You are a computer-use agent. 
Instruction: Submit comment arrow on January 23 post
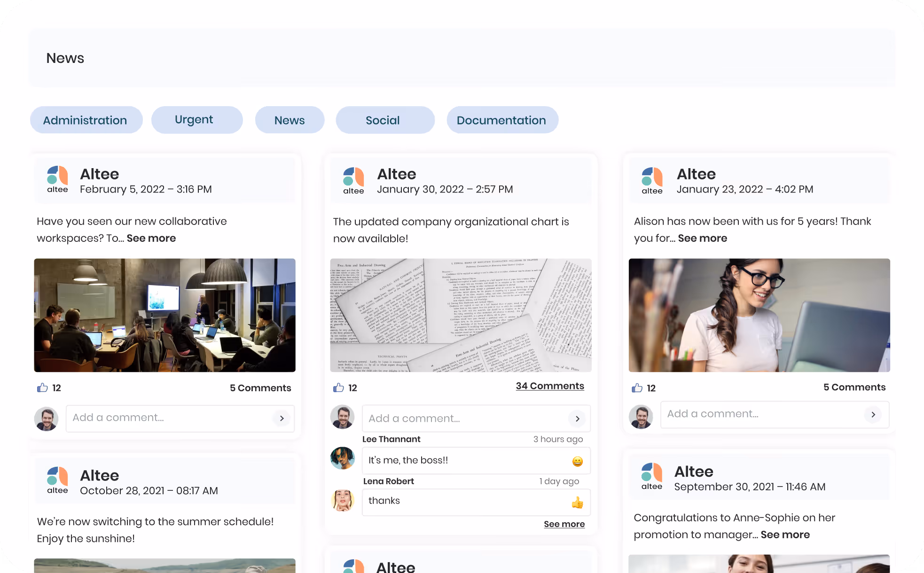tap(873, 414)
